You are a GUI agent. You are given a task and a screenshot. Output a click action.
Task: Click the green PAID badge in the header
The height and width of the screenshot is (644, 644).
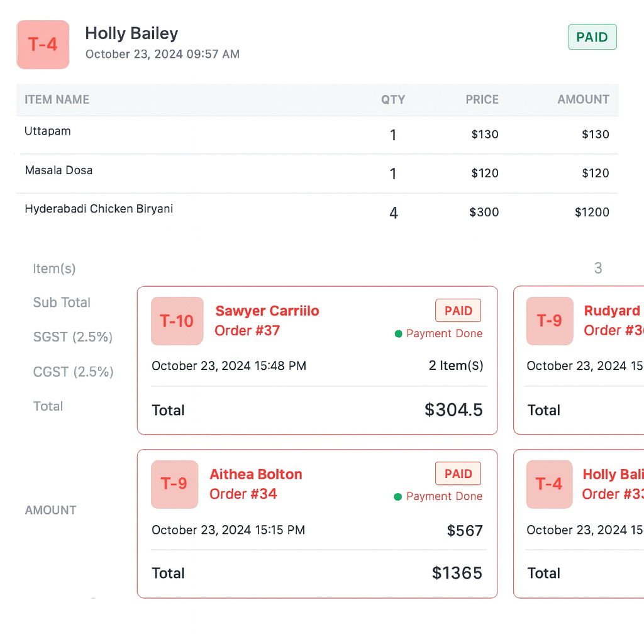pos(592,37)
